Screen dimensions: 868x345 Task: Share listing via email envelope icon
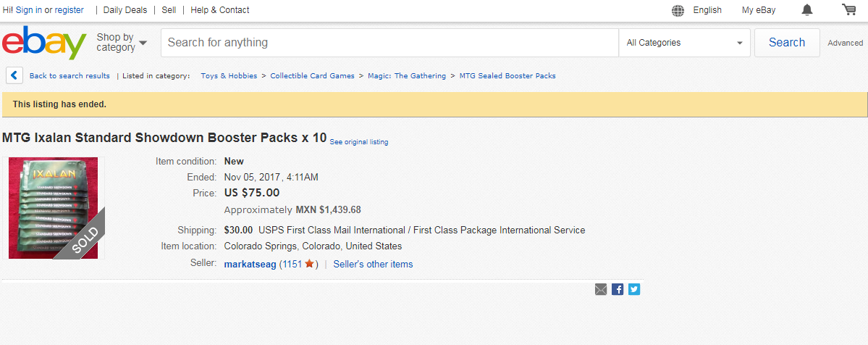pyautogui.click(x=601, y=289)
